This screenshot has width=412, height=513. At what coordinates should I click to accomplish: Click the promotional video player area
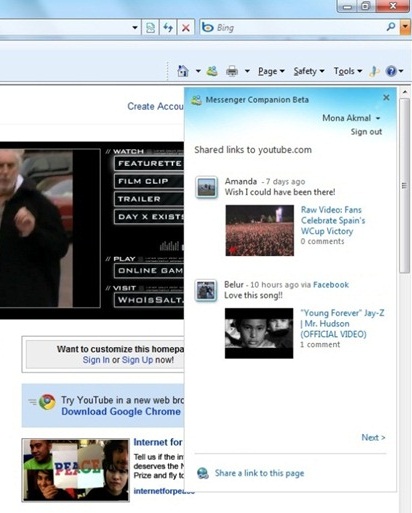click(x=50, y=228)
